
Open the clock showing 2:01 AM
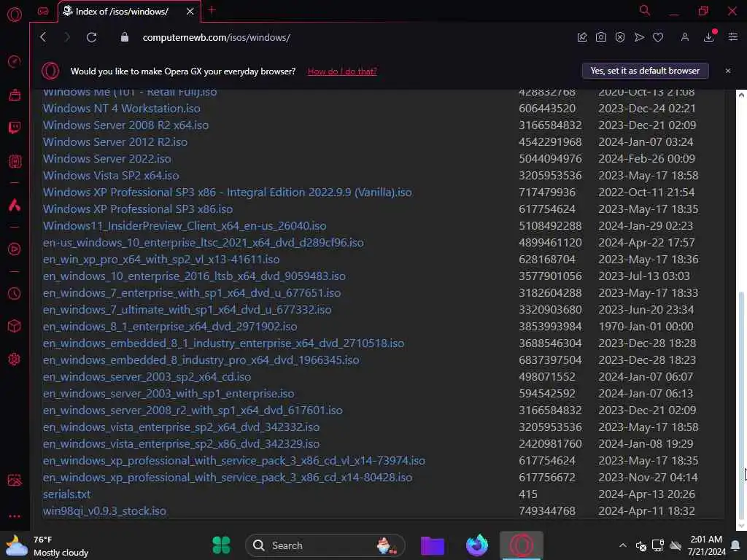(706, 545)
